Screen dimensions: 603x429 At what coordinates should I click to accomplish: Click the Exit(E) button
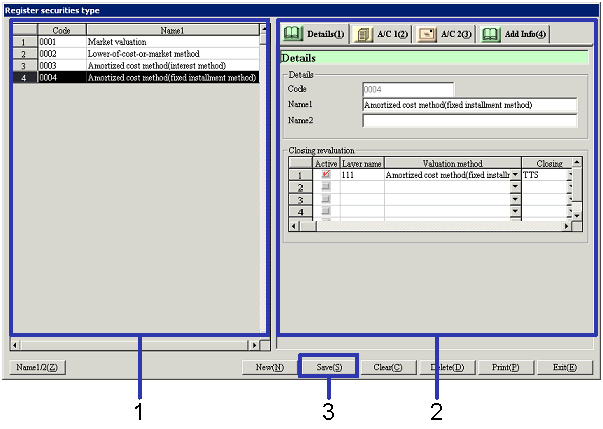(564, 367)
